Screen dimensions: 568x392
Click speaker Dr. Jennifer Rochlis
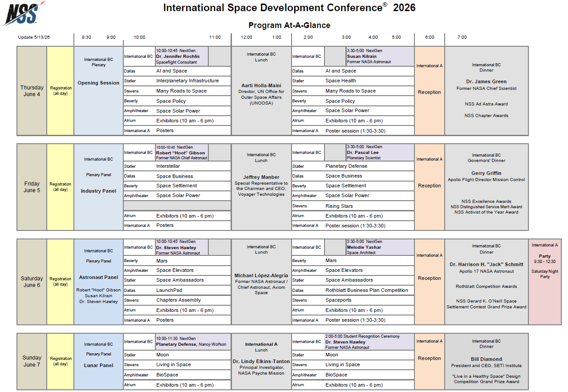(x=178, y=57)
